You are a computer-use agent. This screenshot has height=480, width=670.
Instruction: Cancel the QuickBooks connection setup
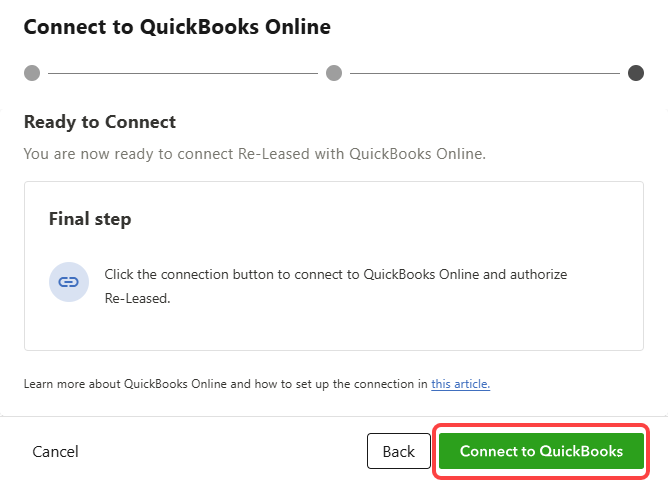tap(55, 452)
